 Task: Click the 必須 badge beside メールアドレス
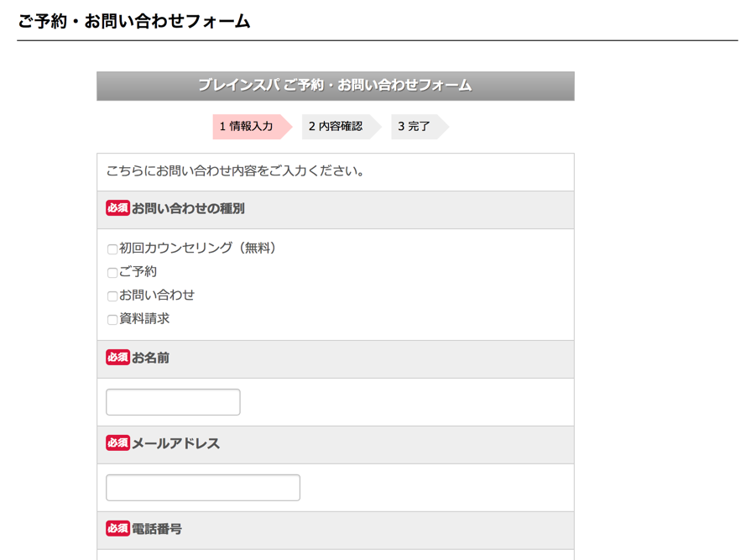point(117,442)
